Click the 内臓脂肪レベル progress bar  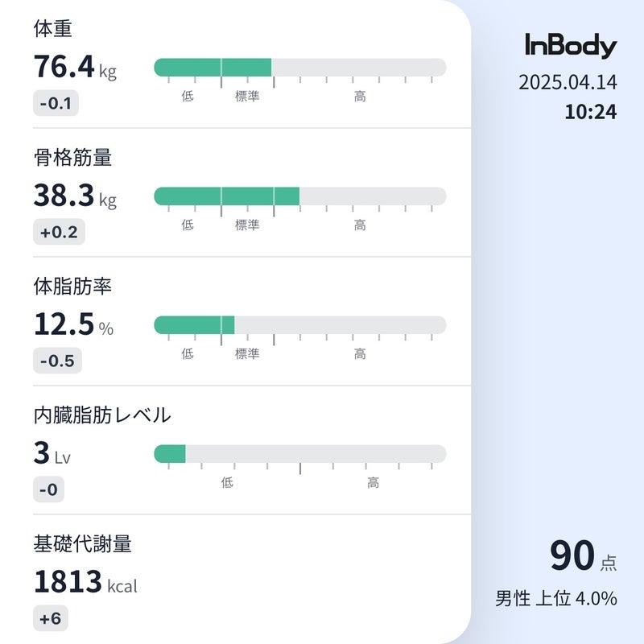(300, 454)
